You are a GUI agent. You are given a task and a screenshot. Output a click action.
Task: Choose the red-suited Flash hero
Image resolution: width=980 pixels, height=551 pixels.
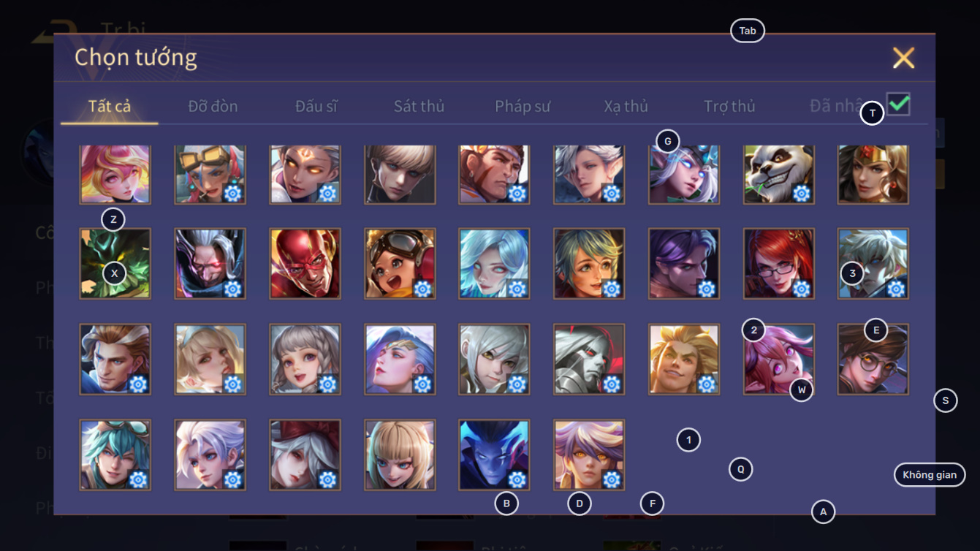305,264
